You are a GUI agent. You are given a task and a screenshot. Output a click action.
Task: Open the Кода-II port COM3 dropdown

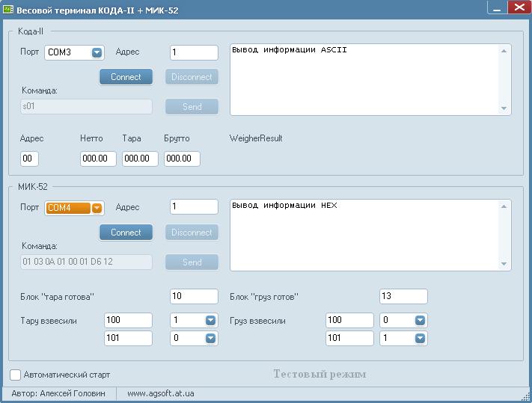click(97, 52)
